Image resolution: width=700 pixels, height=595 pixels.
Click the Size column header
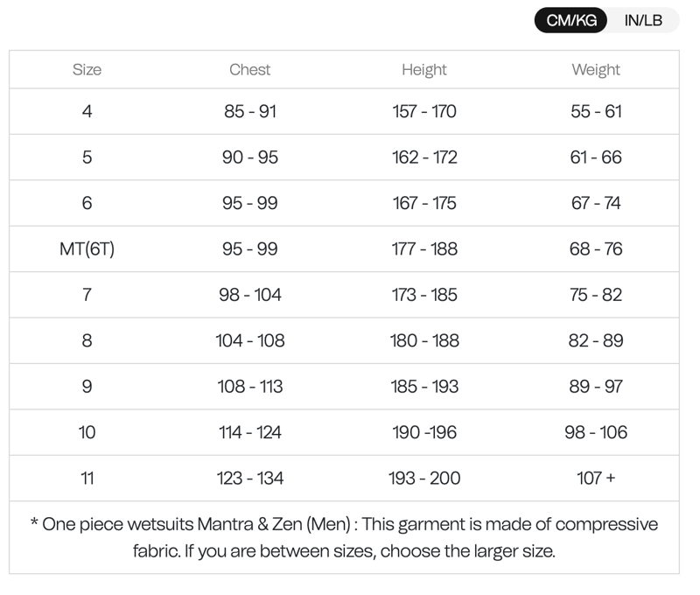(87, 70)
